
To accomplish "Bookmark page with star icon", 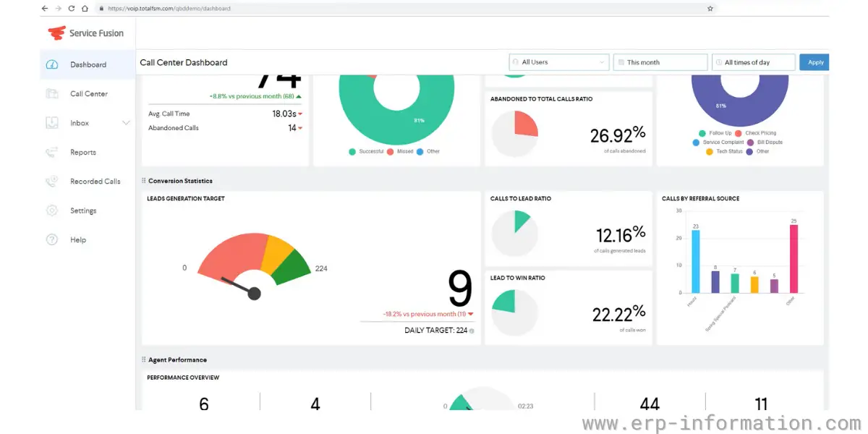I will point(710,9).
